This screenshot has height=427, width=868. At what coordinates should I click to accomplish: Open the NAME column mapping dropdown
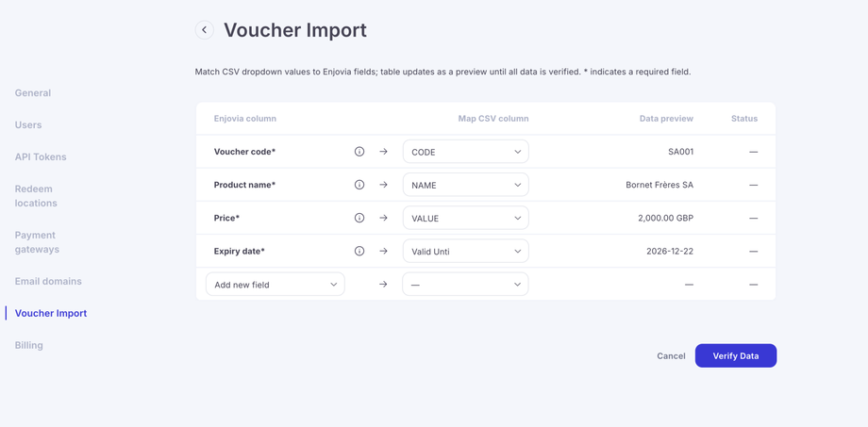tap(465, 185)
